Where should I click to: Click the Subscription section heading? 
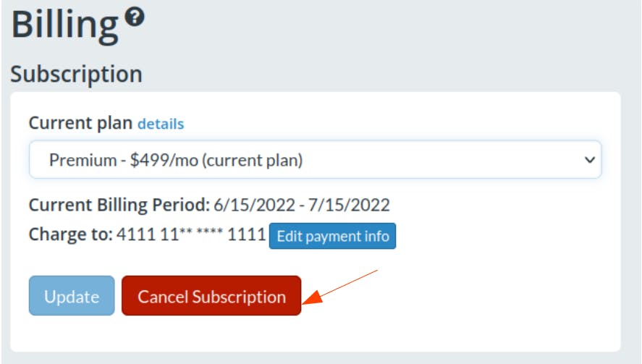(x=76, y=74)
